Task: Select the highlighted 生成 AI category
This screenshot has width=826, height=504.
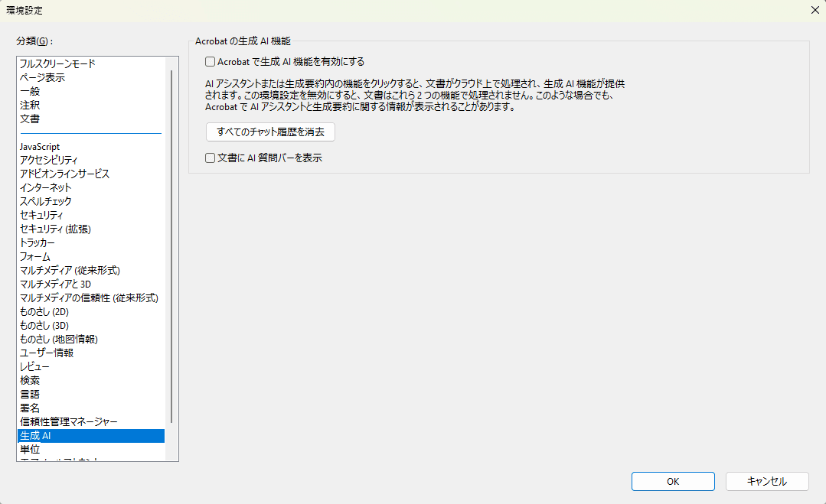Action: tap(91, 436)
